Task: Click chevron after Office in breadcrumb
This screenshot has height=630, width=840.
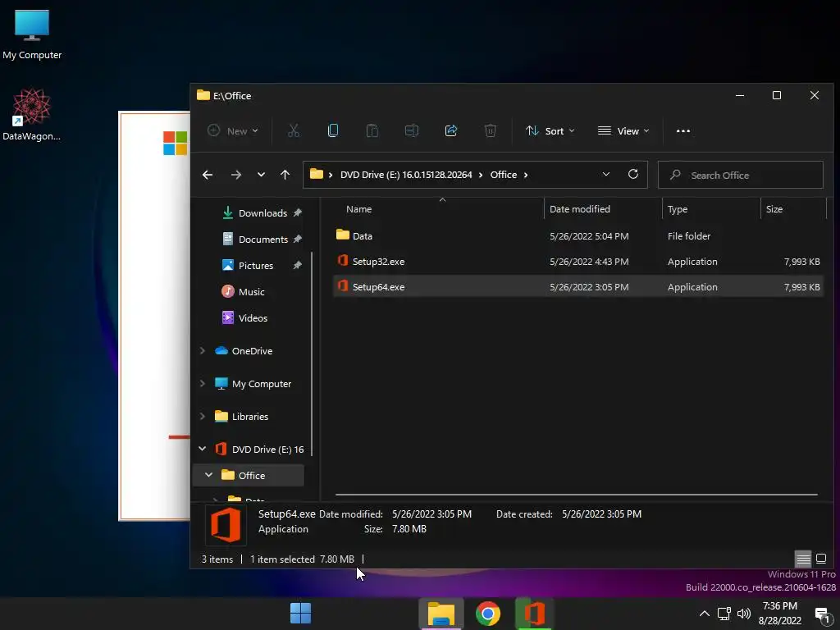Action: pos(526,175)
